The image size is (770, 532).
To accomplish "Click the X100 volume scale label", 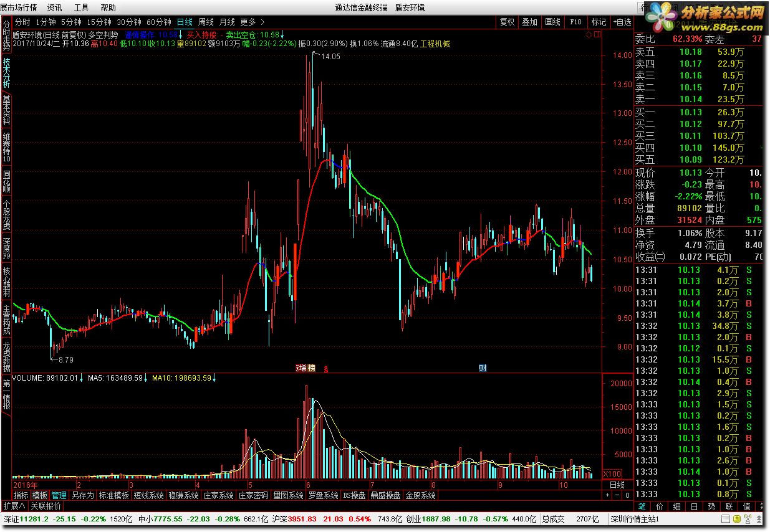I will 612,473.
